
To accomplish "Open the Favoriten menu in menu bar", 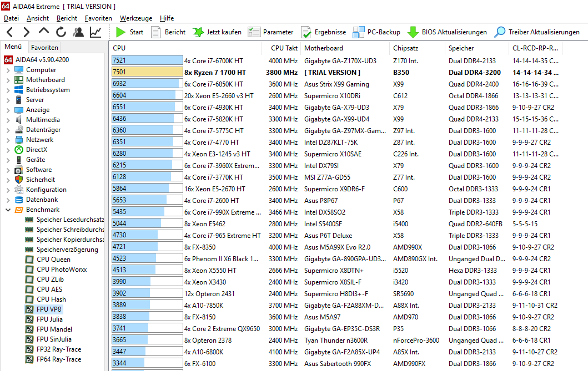I will coord(98,18).
